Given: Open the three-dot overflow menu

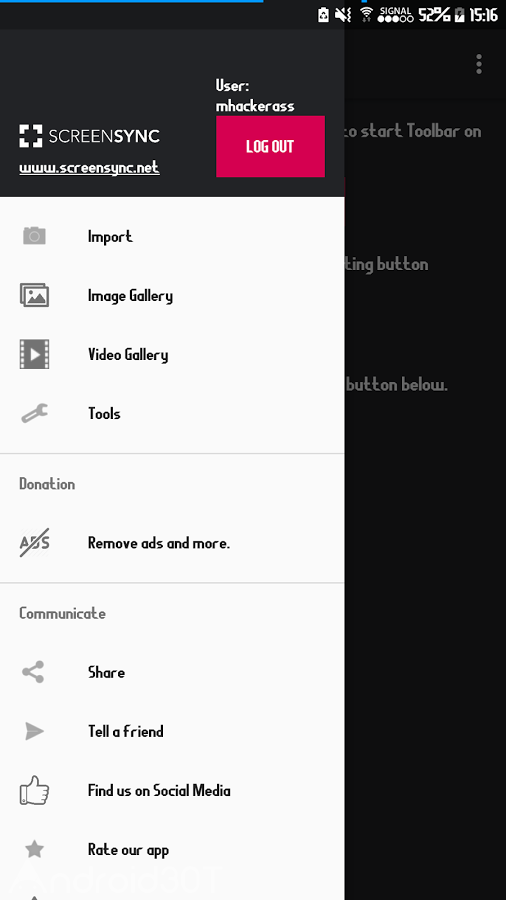Looking at the screenshot, I should point(479,64).
